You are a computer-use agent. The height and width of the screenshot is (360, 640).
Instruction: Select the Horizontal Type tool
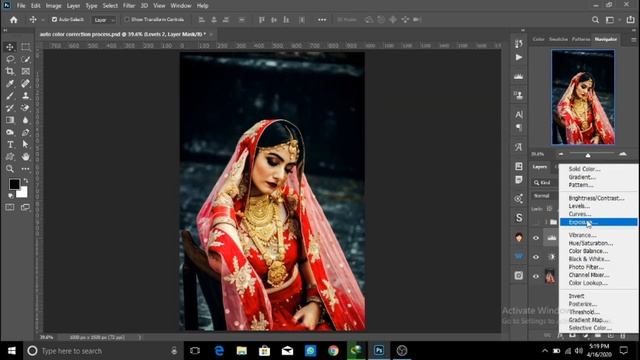tap(10, 144)
